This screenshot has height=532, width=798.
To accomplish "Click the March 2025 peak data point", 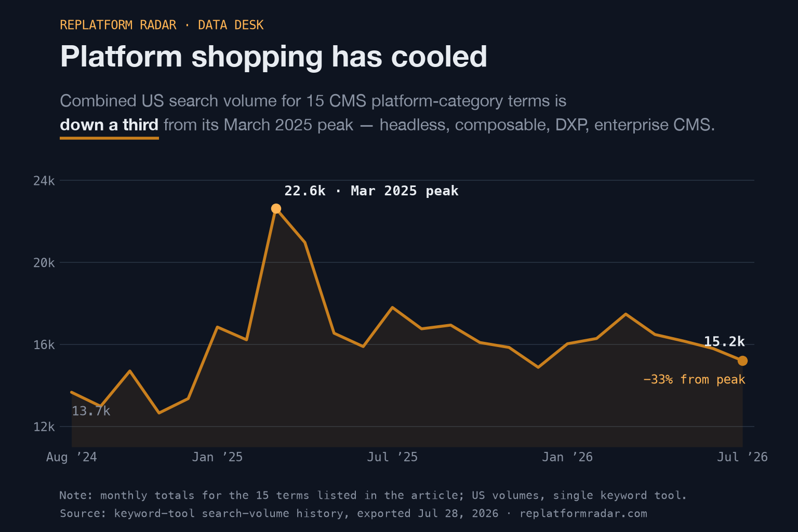I will [276, 208].
